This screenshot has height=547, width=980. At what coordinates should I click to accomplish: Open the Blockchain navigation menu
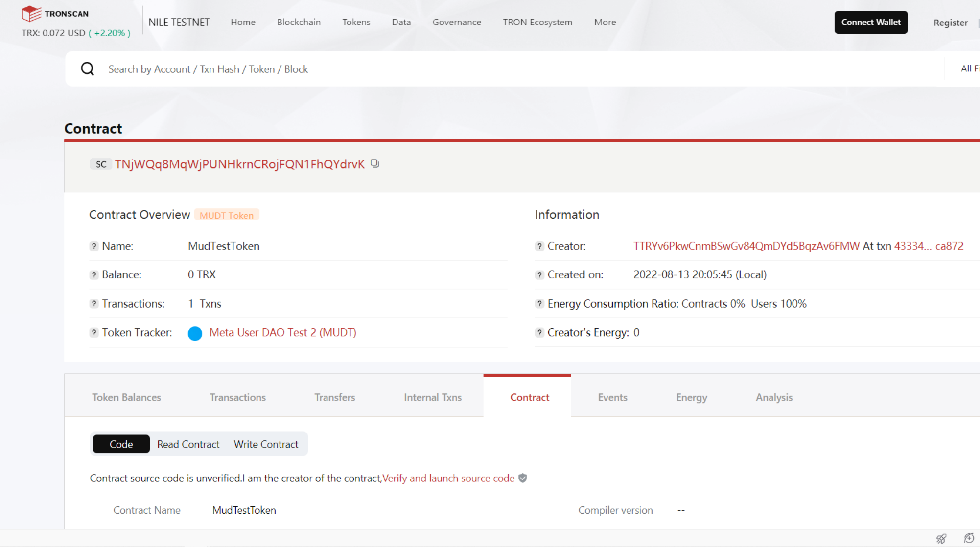coord(299,22)
